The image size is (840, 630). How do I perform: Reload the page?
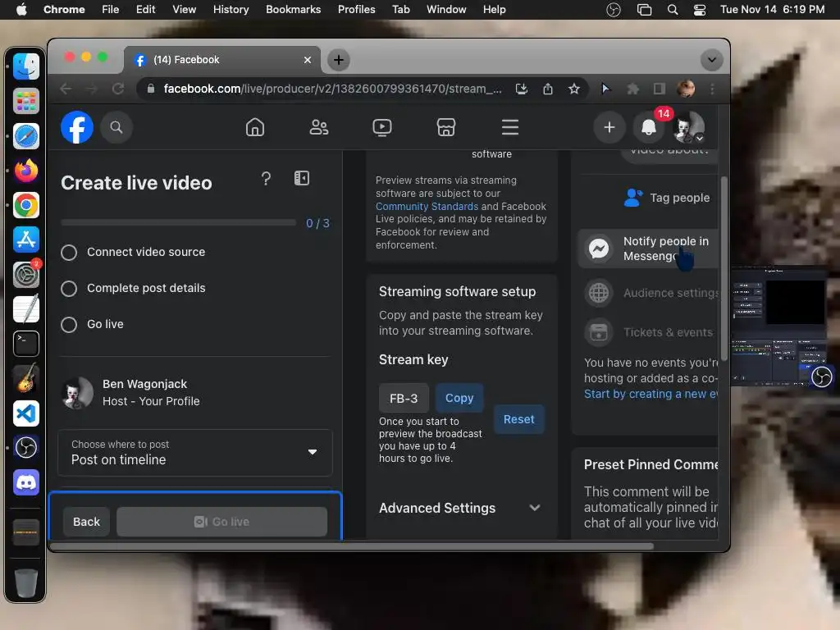(x=118, y=89)
